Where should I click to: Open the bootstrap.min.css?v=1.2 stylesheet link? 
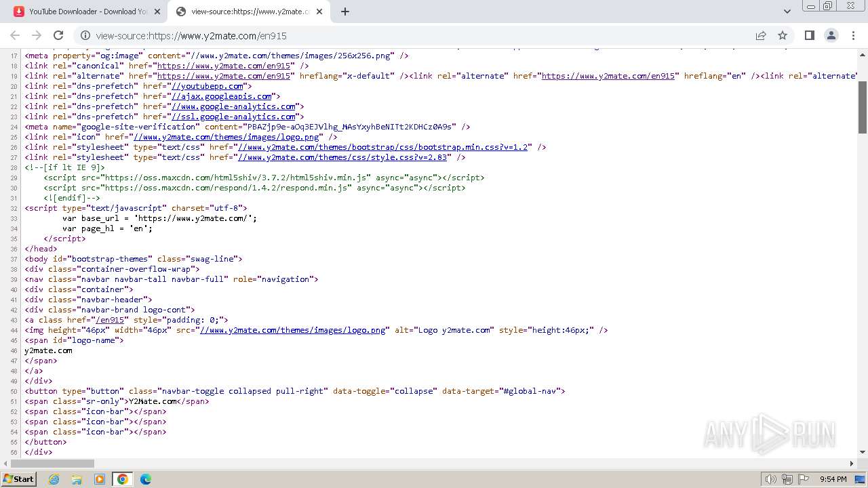click(383, 147)
